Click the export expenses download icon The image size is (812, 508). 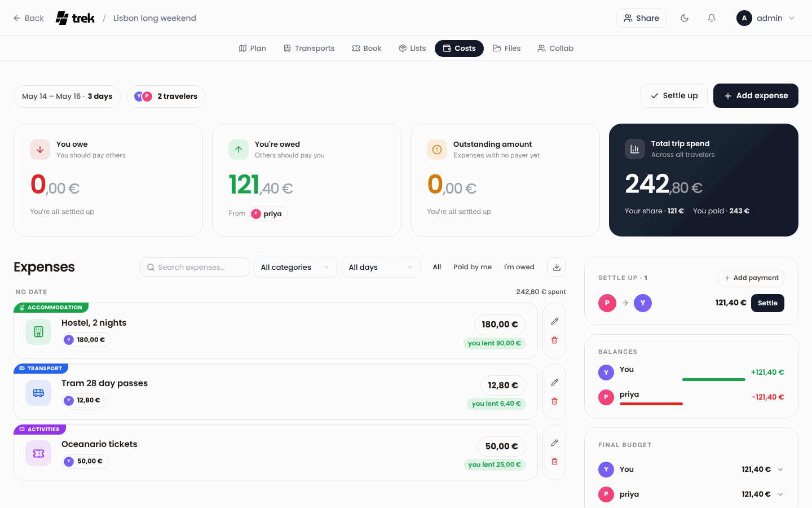(x=557, y=267)
